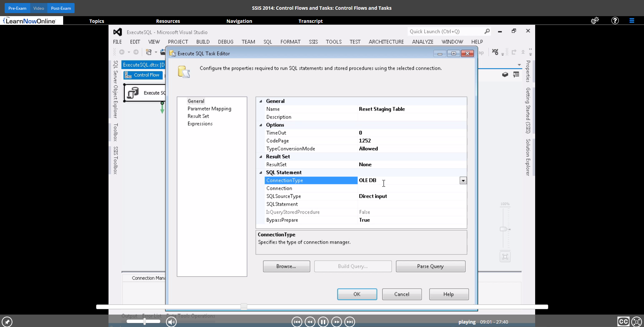
Task: Collapse the Options property group
Action: click(x=261, y=125)
